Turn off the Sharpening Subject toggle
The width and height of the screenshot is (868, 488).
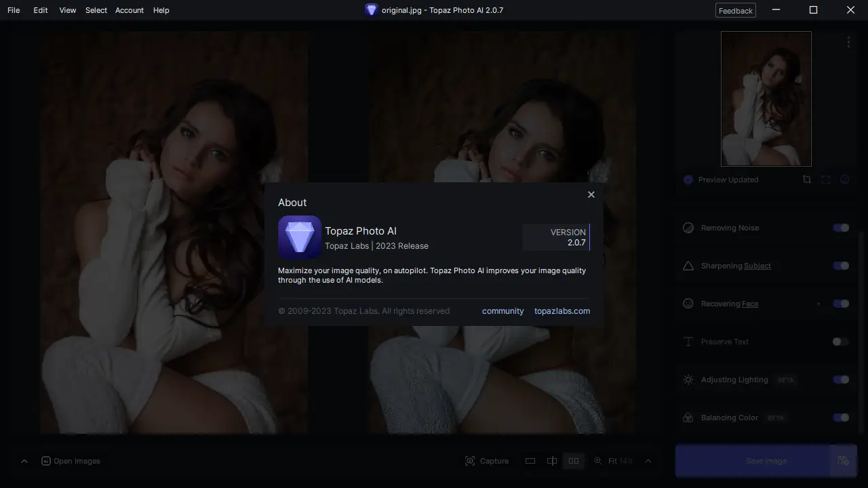point(841,266)
